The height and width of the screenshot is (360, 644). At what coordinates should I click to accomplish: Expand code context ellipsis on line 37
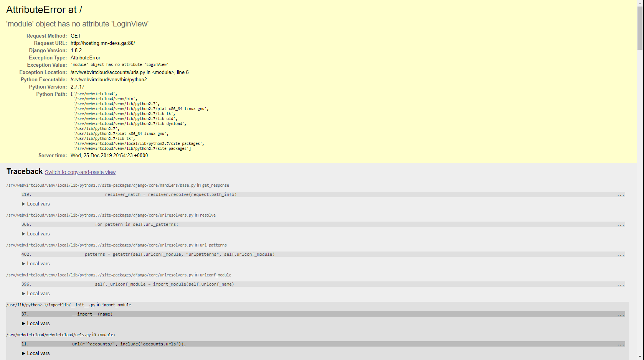[x=621, y=314]
